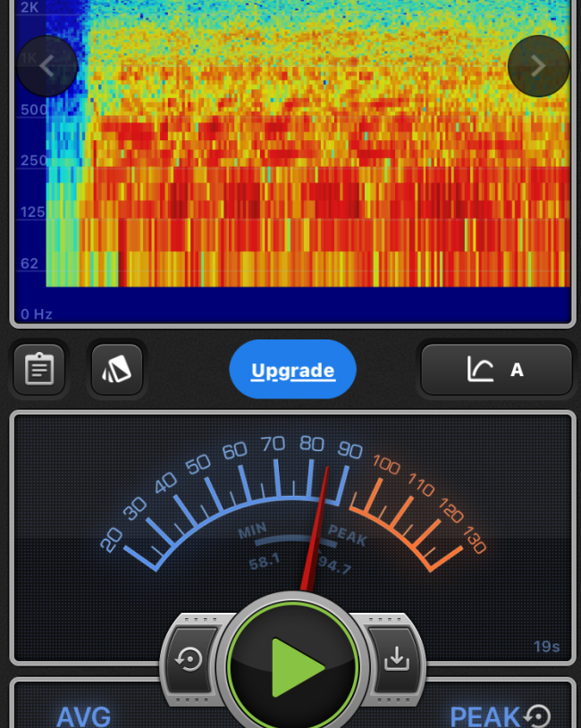The height and width of the screenshot is (728, 581).
Task: Reset the peak value at bottom right
Action: tap(538, 715)
